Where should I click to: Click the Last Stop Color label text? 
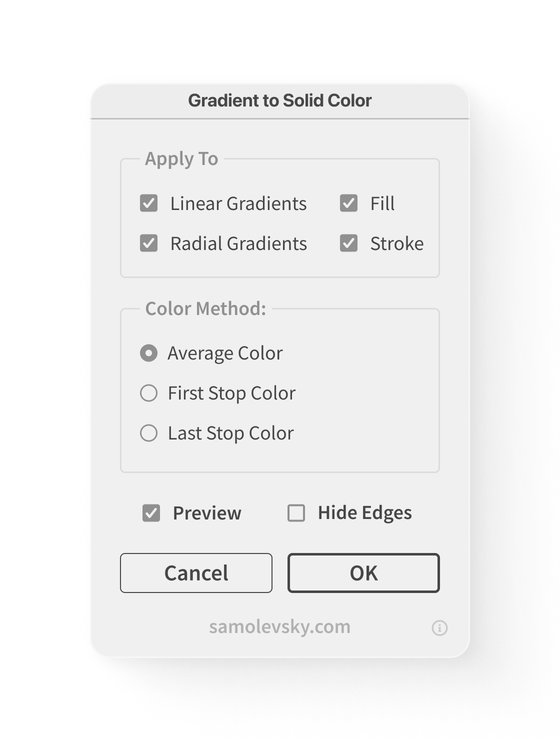click(x=230, y=433)
